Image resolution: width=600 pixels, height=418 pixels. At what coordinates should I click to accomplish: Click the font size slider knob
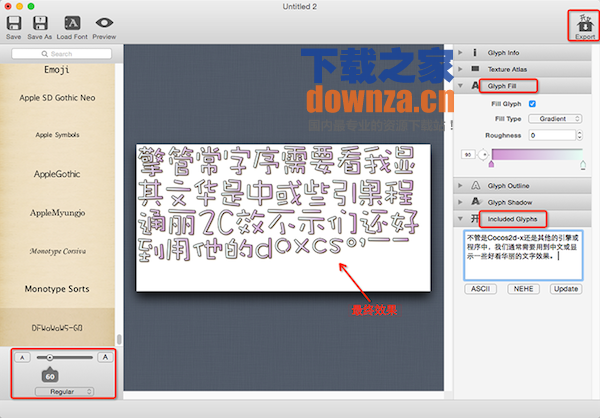tap(50, 358)
